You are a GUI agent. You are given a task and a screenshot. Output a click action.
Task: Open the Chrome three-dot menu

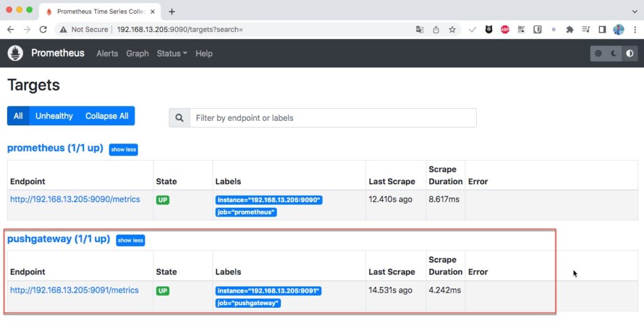[635, 30]
